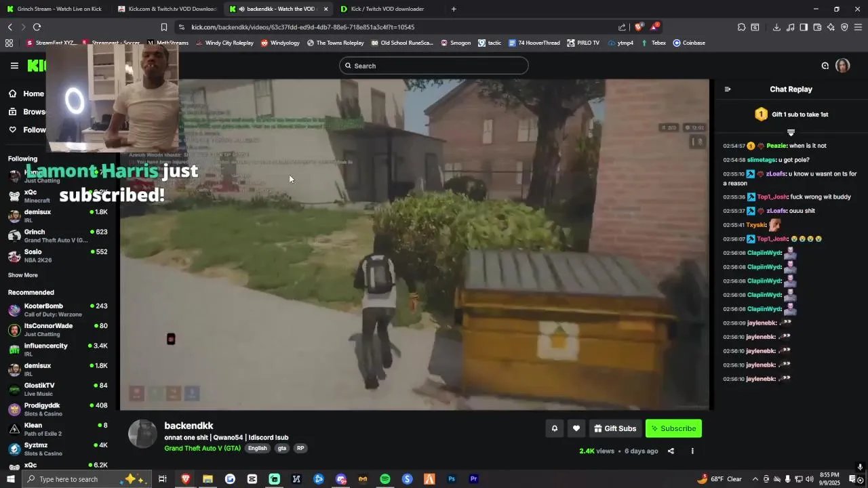Viewport: 868px width, 488px height.
Task: Click the bell notification icon for backendkk
Action: coord(554,428)
